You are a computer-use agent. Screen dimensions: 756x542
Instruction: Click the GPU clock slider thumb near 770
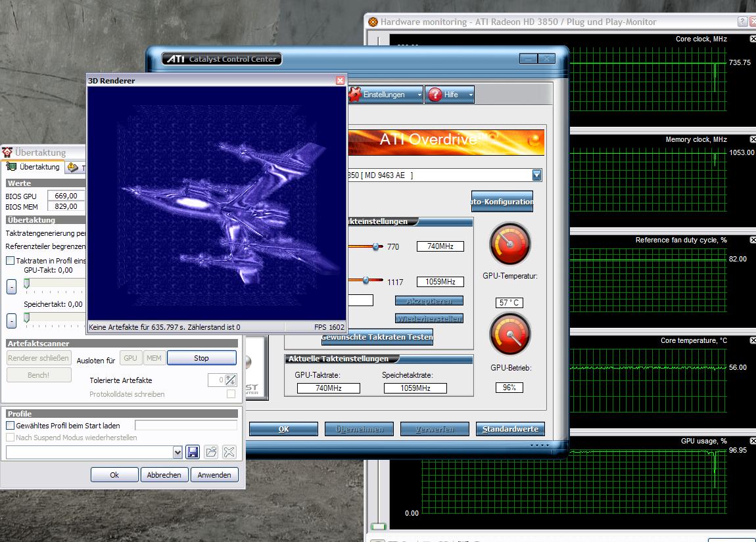pyautogui.click(x=375, y=246)
